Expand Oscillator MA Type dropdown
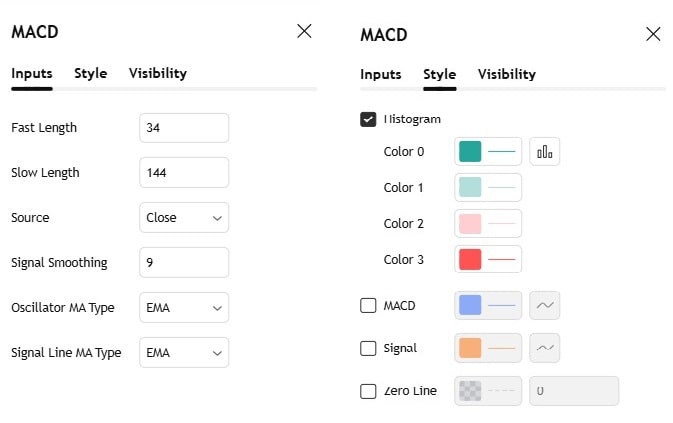Image resolution: width=673 pixels, height=423 pixels. click(x=184, y=307)
